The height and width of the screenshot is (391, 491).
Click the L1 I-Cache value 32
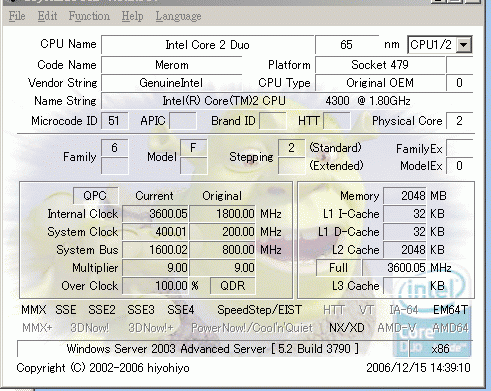pos(405,214)
